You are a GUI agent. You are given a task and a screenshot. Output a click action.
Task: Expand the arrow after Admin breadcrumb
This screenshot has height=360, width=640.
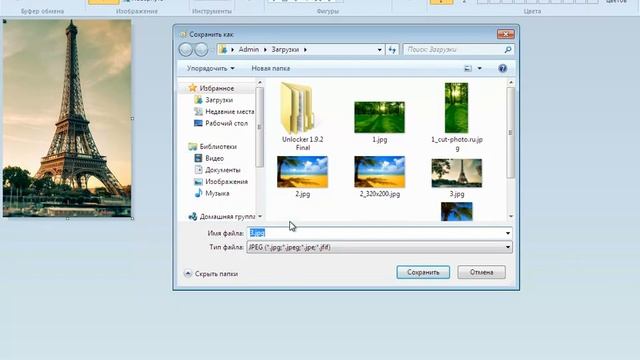point(265,49)
